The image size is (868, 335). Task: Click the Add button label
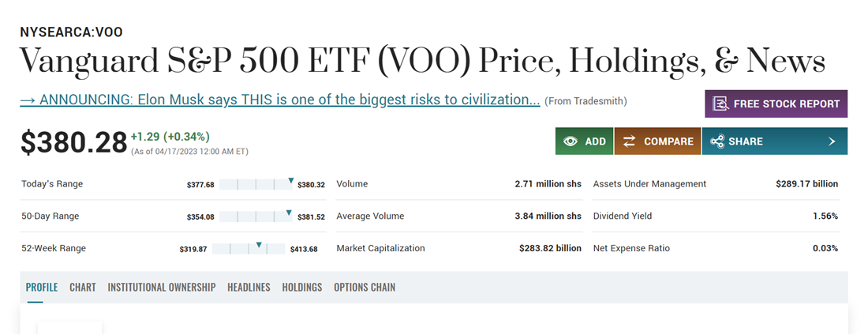click(x=595, y=141)
